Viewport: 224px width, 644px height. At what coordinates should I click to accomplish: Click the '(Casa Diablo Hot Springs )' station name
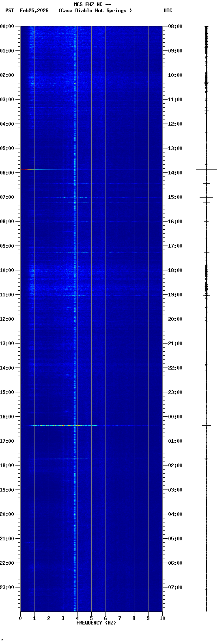(x=95, y=11)
